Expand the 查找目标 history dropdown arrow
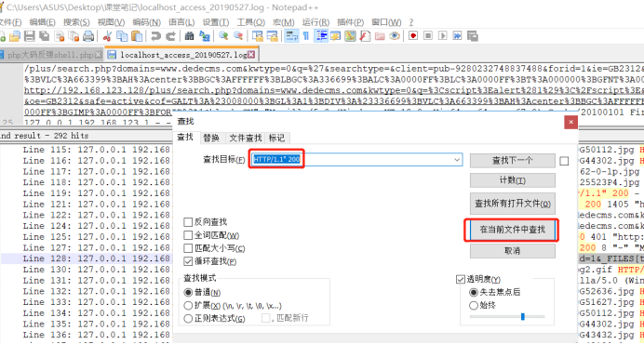This screenshot has height=344, width=644. [x=457, y=160]
